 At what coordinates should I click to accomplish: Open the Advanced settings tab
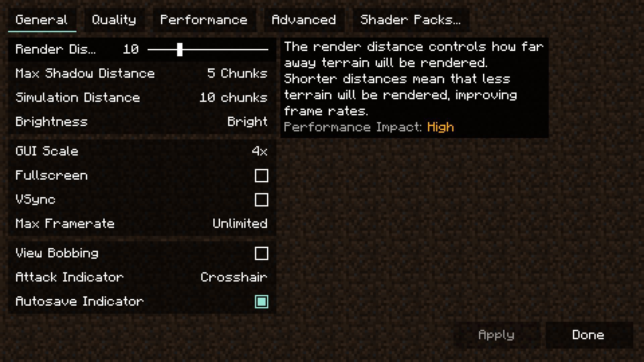coord(304,20)
